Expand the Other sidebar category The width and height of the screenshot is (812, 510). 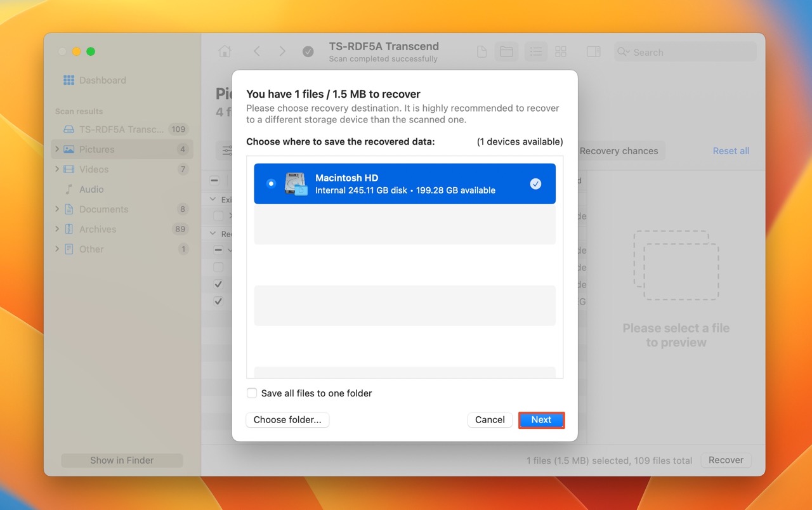coord(57,249)
